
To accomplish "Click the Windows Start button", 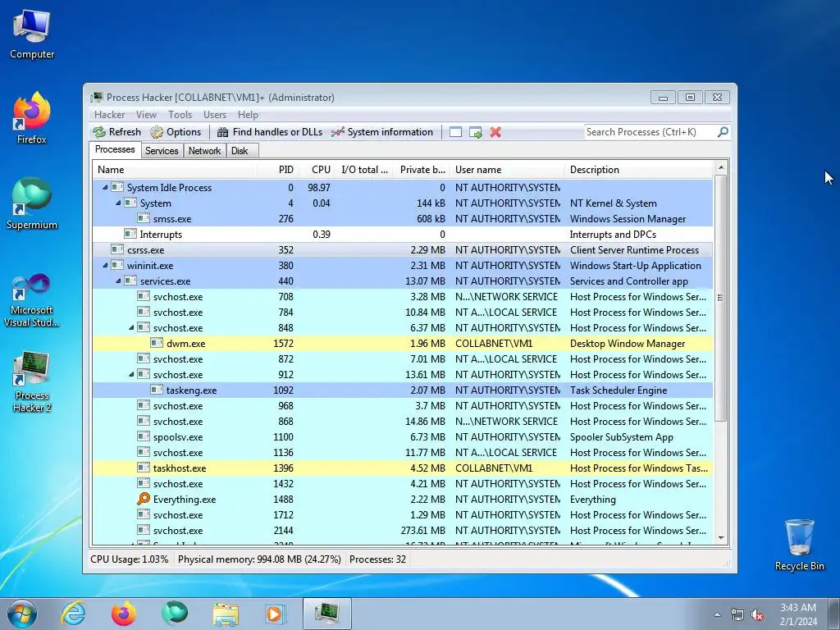I will pyautogui.click(x=22, y=614).
